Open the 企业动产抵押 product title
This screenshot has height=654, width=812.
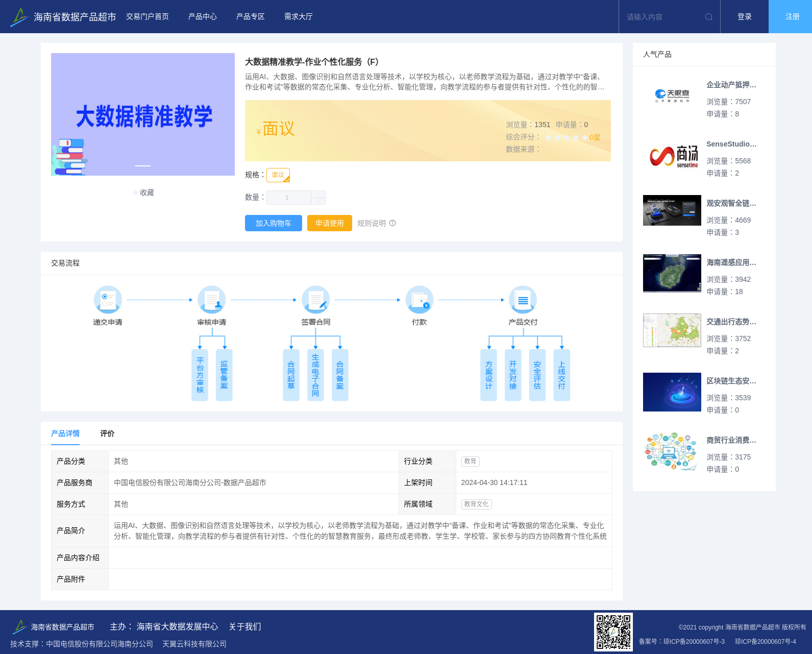click(x=731, y=85)
